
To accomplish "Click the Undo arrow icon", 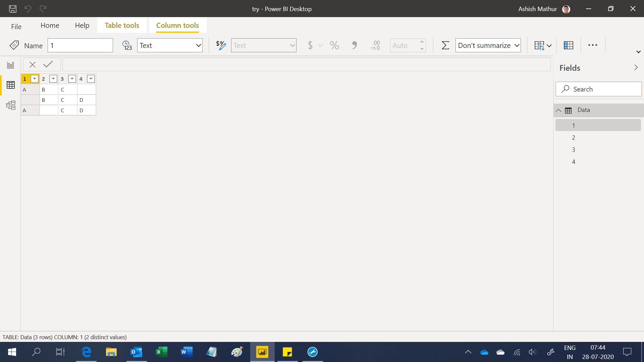I will pos(28,9).
